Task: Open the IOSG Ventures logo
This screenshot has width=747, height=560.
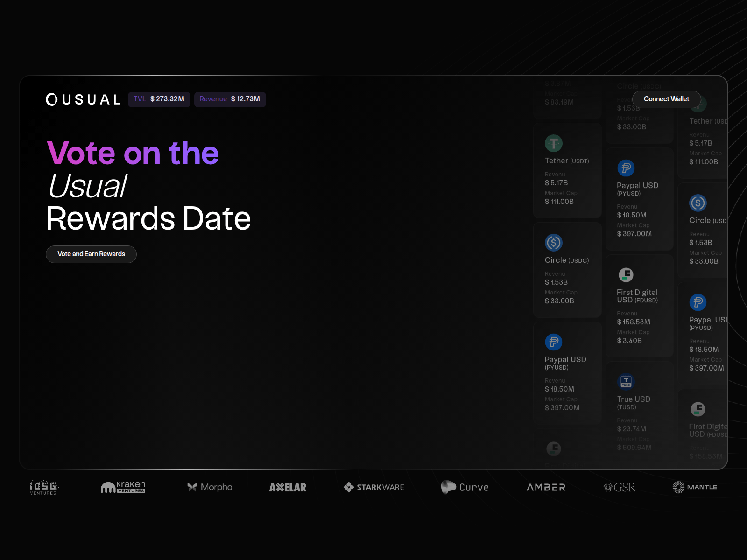Action: (x=44, y=487)
